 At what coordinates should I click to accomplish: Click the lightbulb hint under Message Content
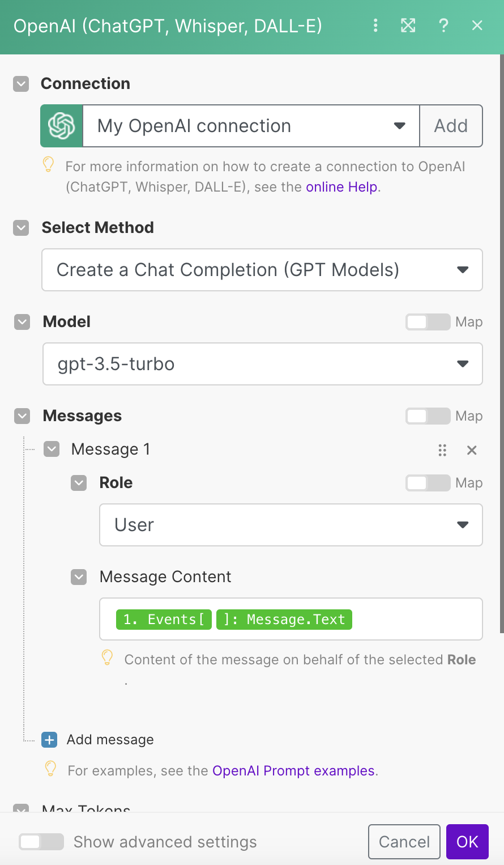107,658
